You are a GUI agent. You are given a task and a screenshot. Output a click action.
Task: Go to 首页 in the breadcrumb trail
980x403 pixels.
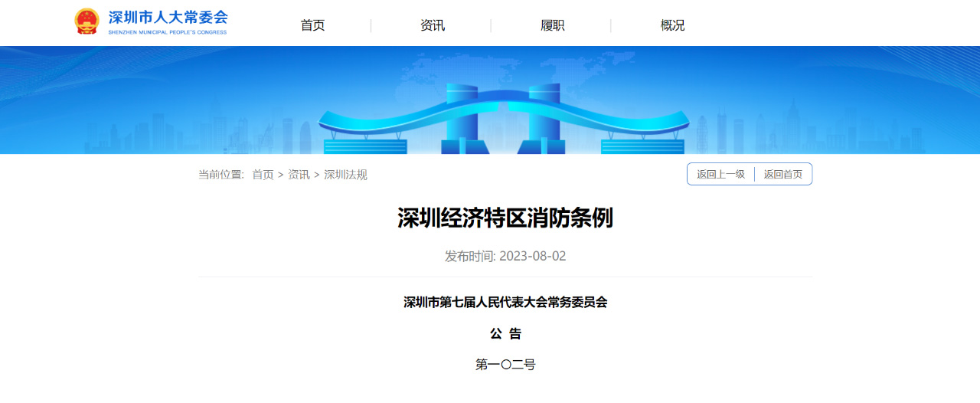pyautogui.click(x=263, y=175)
